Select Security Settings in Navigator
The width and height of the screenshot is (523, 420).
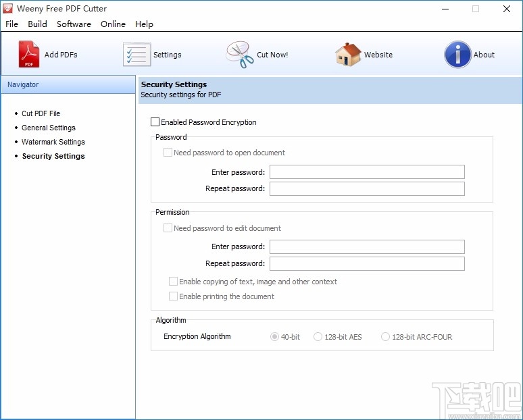pos(53,156)
